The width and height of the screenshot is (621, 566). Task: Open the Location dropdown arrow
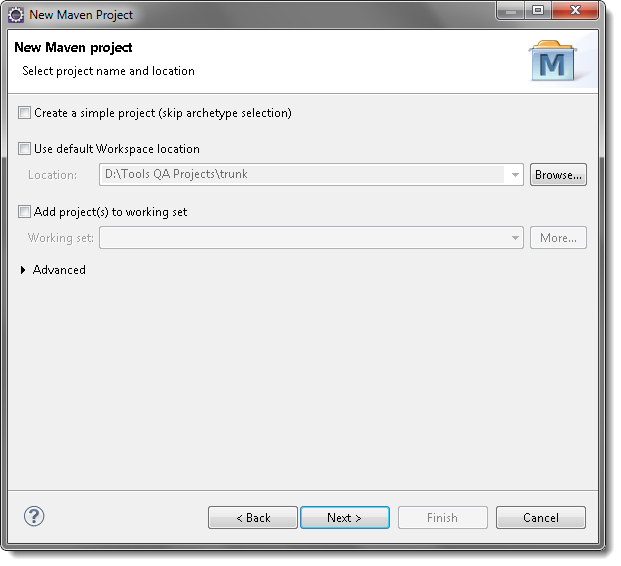click(515, 175)
